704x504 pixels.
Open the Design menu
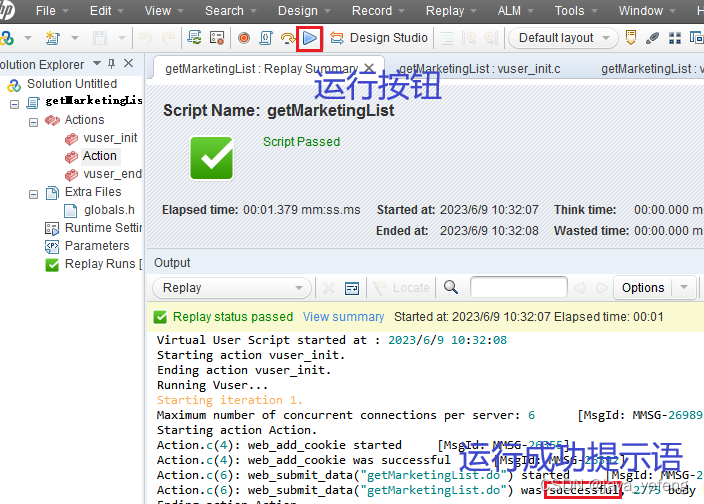pyautogui.click(x=304, y=11)
